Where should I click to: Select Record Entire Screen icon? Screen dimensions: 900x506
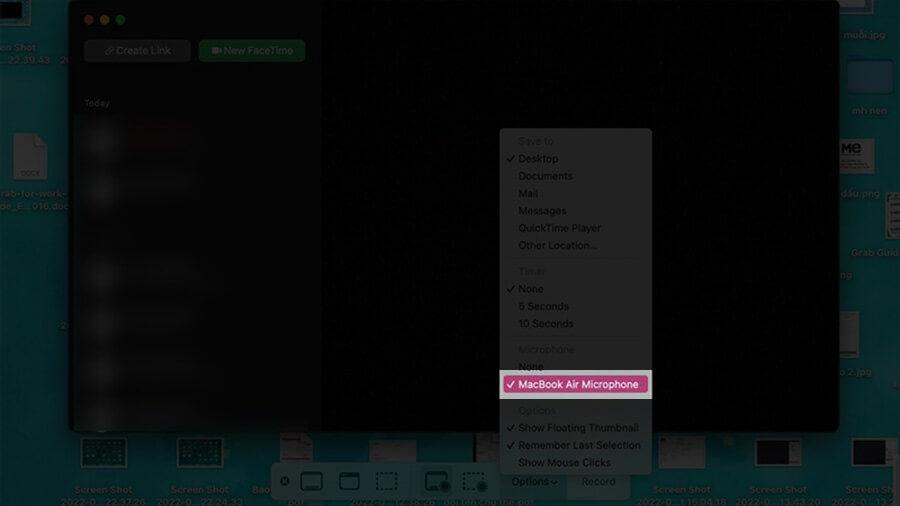[436, 482]
